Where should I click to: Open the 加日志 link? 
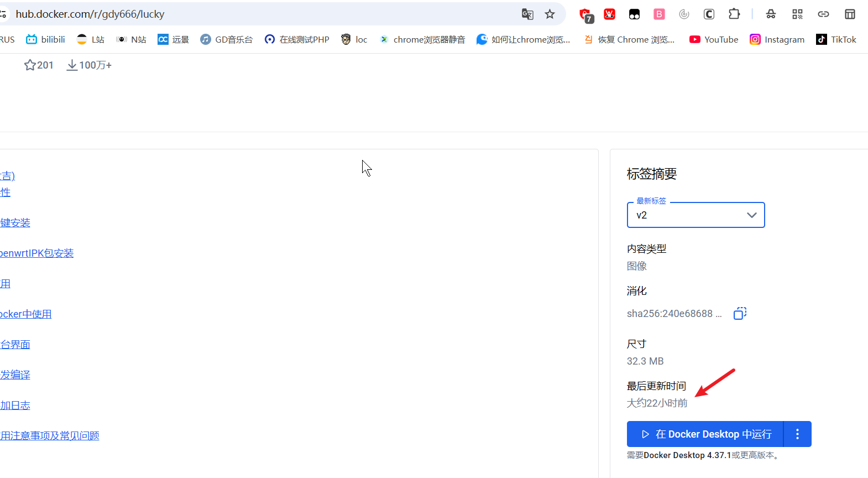click(x=15, y=406)
